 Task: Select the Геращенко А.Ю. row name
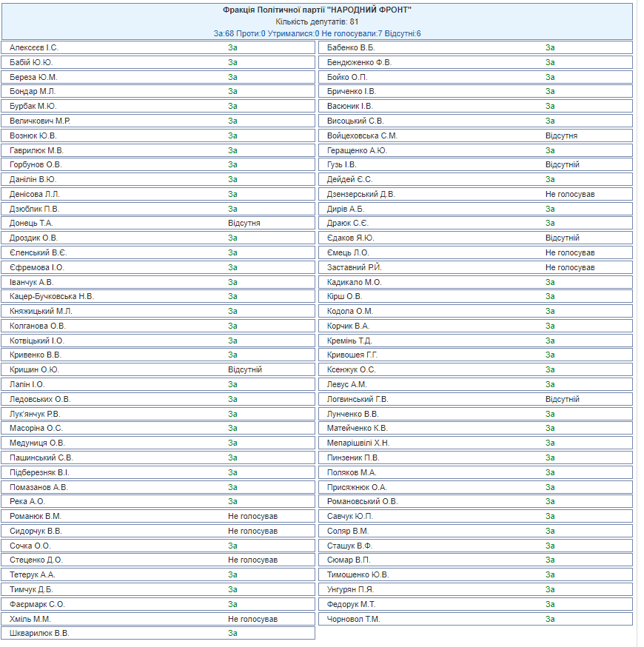[x=358, y=150]
